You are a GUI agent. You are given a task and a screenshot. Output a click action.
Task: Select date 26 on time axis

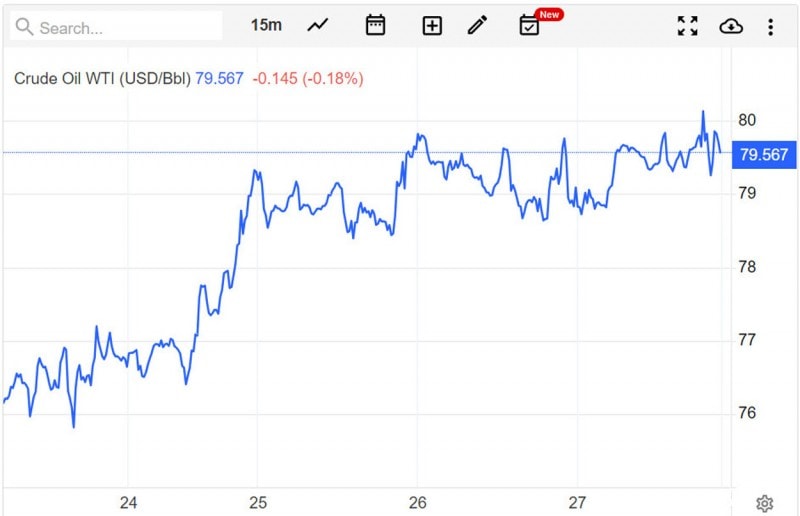click(417, 503)
